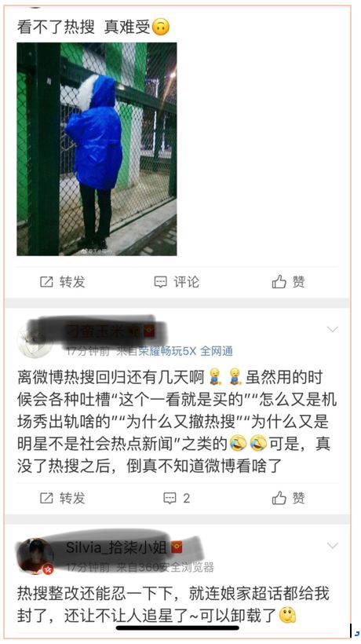Viewport: 361px width, 644px height.
Task: Open Silvia_拾柒小姐 profile avatar
Action: pyautogui.click(x=35, y=556)
